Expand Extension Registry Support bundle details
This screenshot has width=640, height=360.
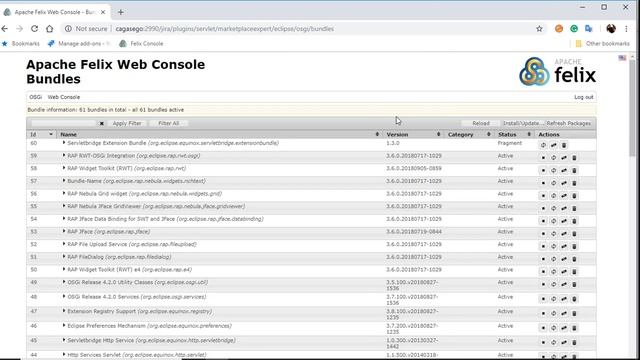click(x=64, y=311)
